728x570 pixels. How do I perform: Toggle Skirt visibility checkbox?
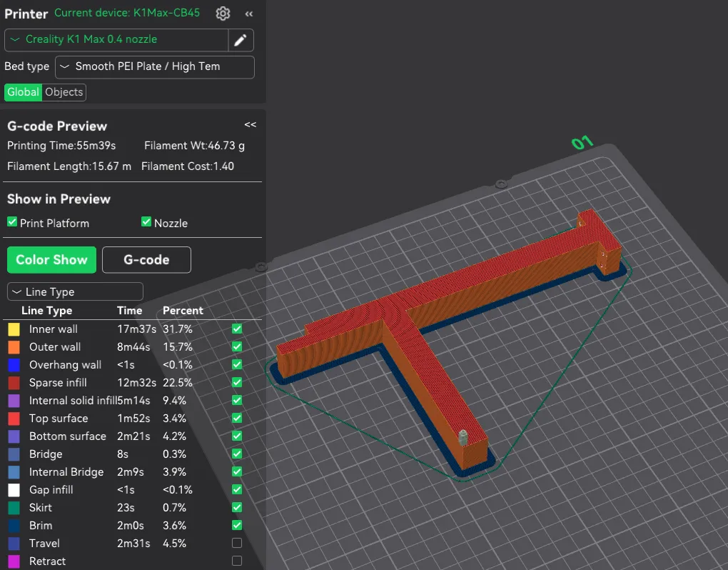point(237,507)
